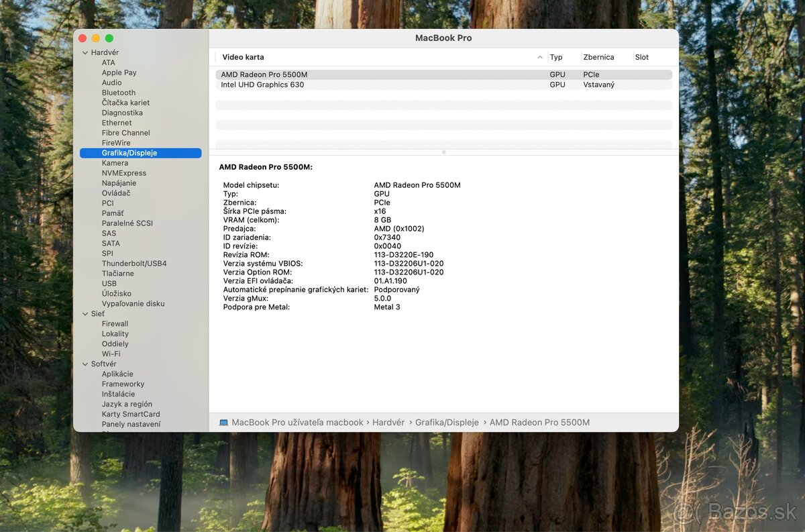The height and width of the screenshot is (532, 805).
Task: Open Aplikácie under Softvér
Action: point(117,374)
